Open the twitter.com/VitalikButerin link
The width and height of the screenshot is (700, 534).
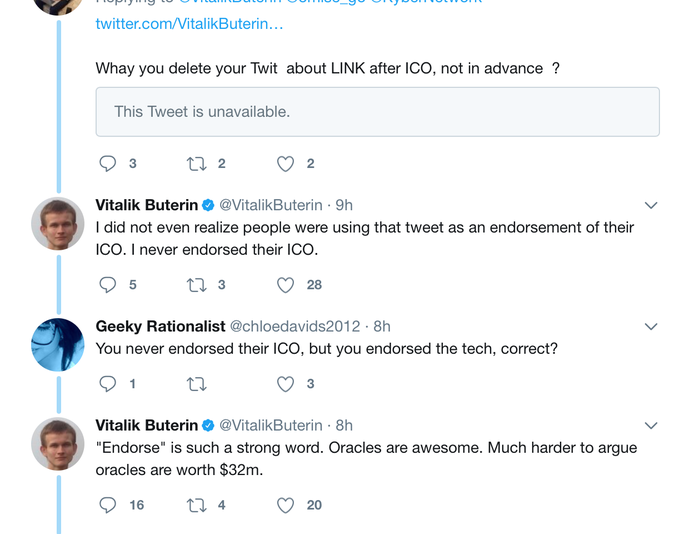pos(189,23)
